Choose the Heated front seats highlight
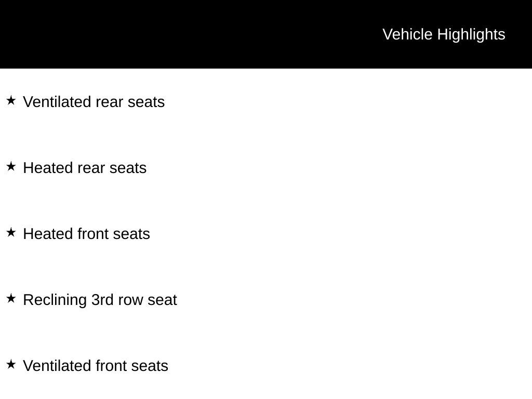 click(x=87, y=234)
